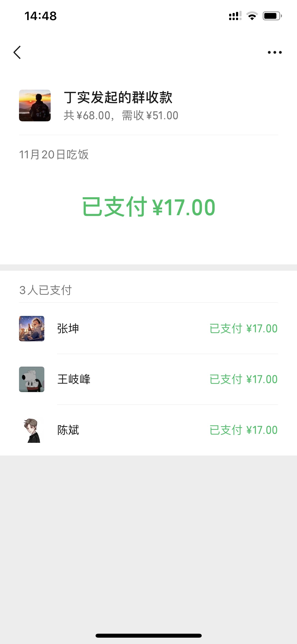The image size is (297, 644).
Task: Tap the home indicator bar at bottom
Action: coord(148,636)
